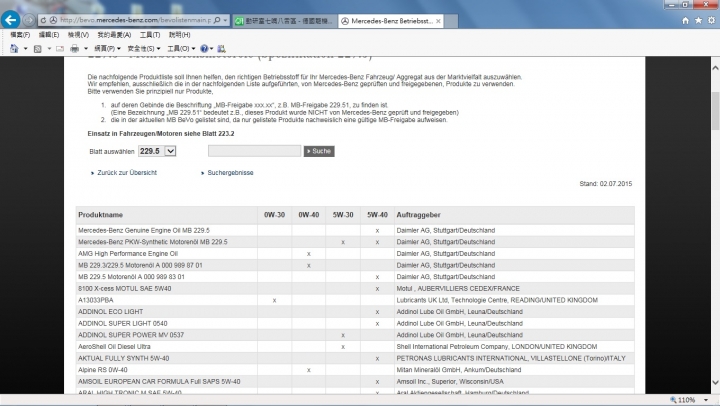Select the ADDINOL ECO LIGHT row

pos(355,311)
